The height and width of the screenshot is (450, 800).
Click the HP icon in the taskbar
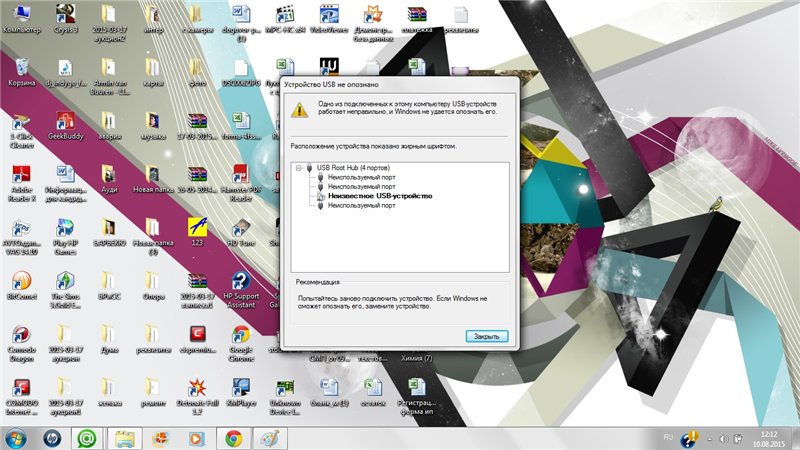click(52, 438)
